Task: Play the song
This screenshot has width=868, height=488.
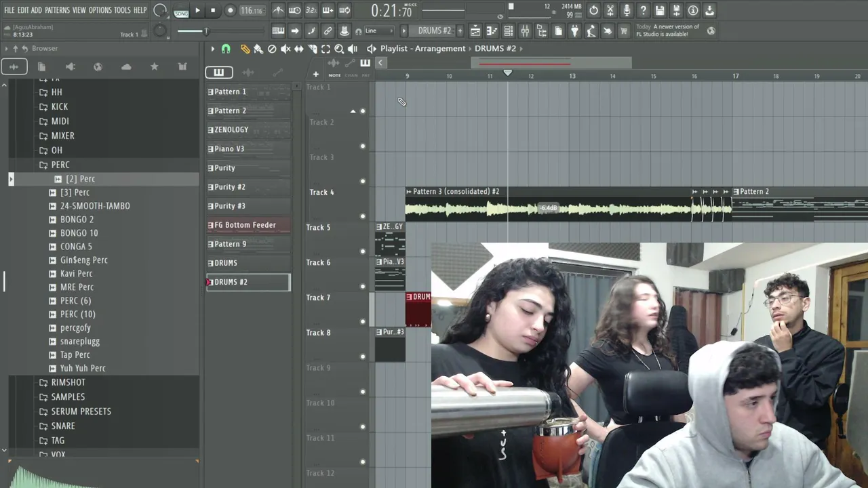Action: [x=197, y=10]
